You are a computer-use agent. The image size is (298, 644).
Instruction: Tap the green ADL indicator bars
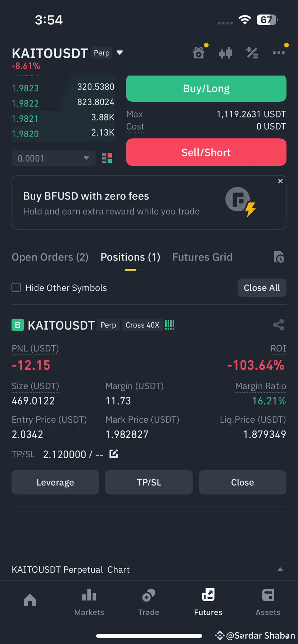point(170,325)
